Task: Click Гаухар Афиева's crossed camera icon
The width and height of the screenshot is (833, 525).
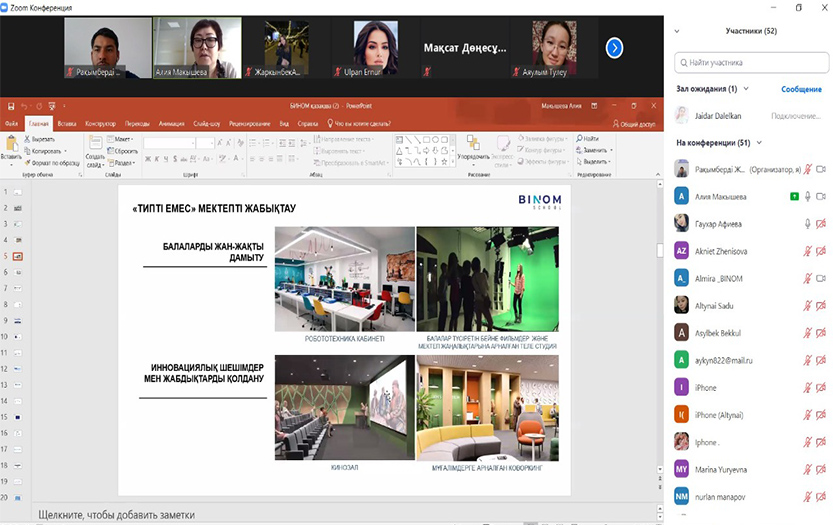Action: pos(821,223)
